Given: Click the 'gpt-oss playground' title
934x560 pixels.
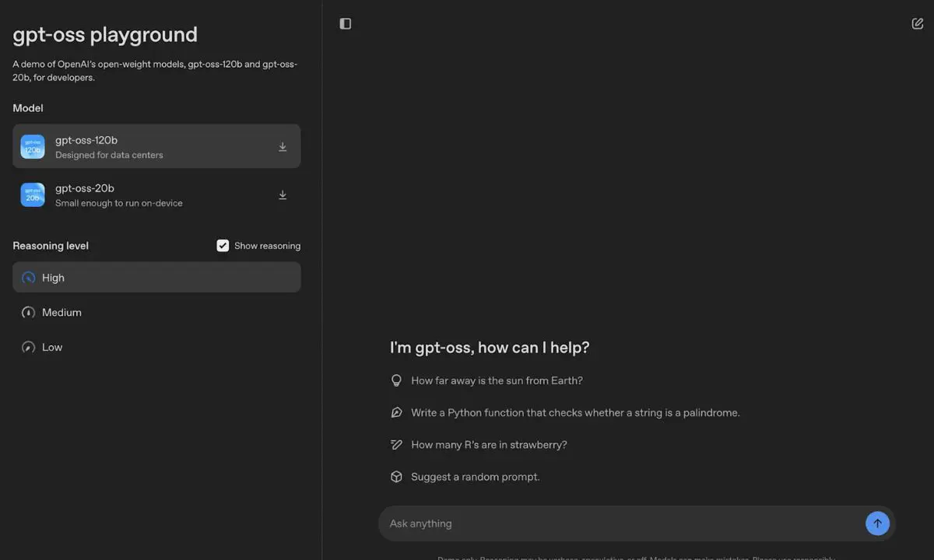Looking at the screenshot, I should point(105,35).
